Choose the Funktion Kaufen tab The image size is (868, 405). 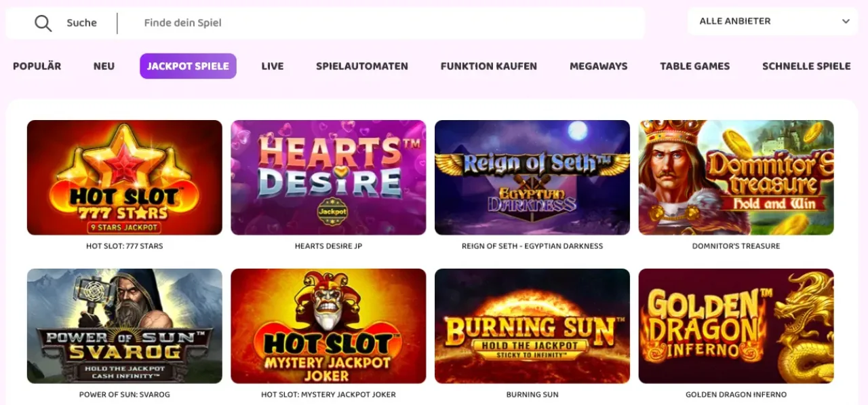click(x=489, y=66)
